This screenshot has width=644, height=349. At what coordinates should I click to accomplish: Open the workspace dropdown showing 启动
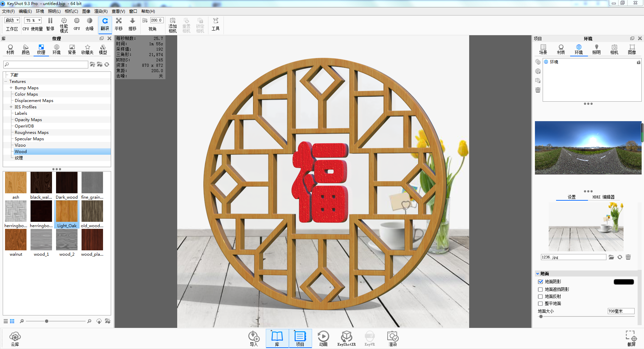(12, 20)
